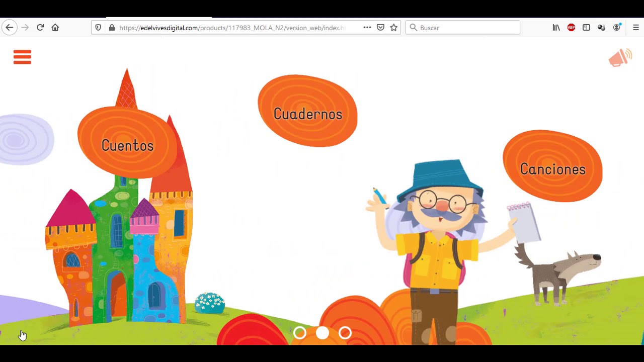This screenshot has height=362, width=644.
Task: Save the page to Pocket icon
Action: tap(381, 28)
